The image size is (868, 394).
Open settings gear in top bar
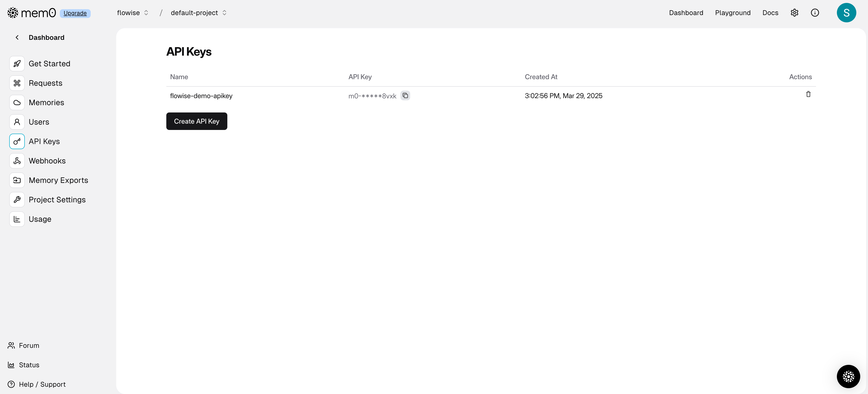pyautogui.click(x=794, y=13)
